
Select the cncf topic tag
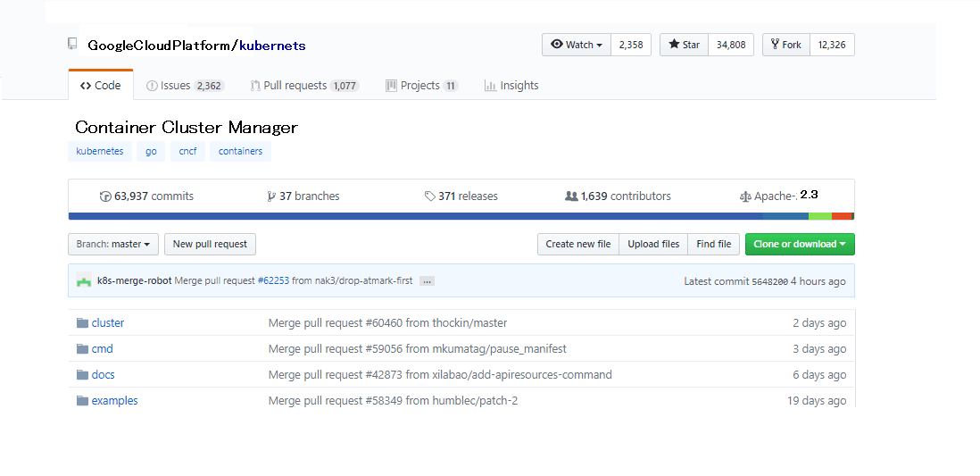(187, 151)
